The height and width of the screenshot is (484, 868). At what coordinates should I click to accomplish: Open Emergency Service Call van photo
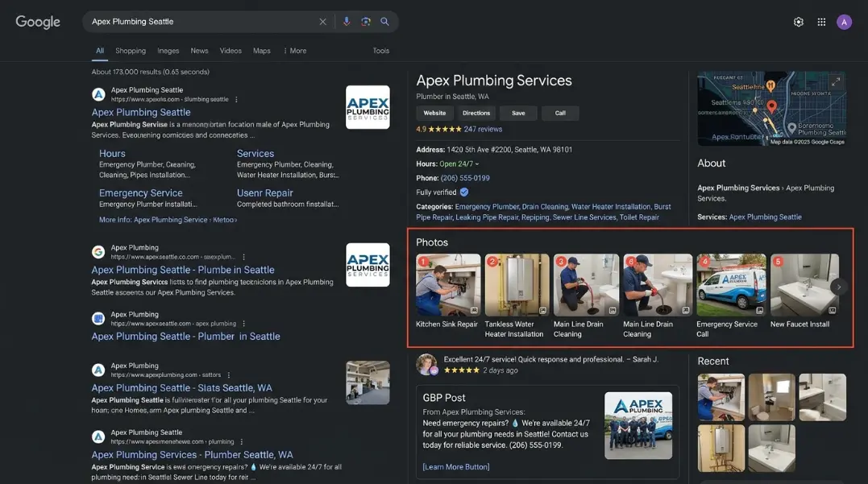731,285
